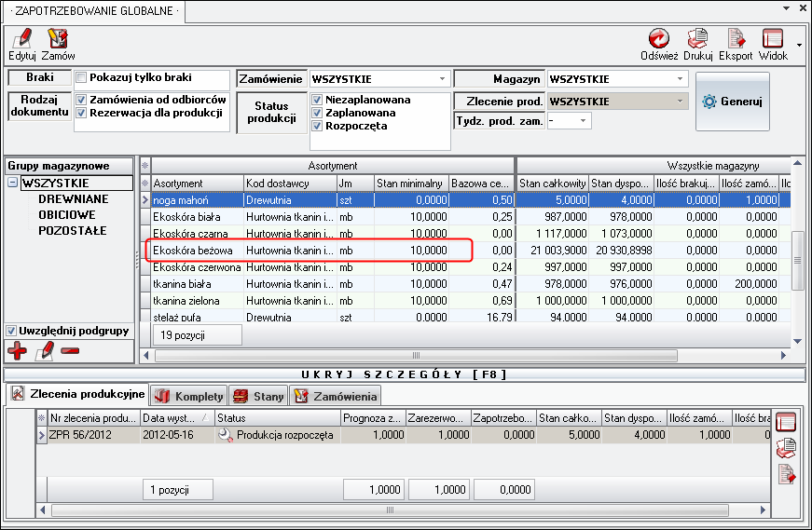
Task: Uncheck Zamówienia od odbiorców checkbox
Action: click(x=81, y=100)
